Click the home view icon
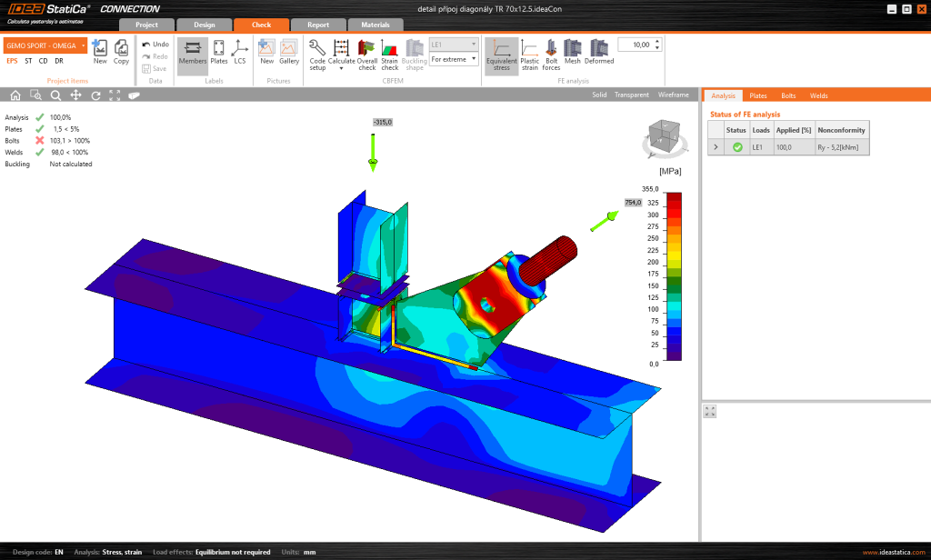Viewport: 931px width, 560px height. (x=15, y=95)
